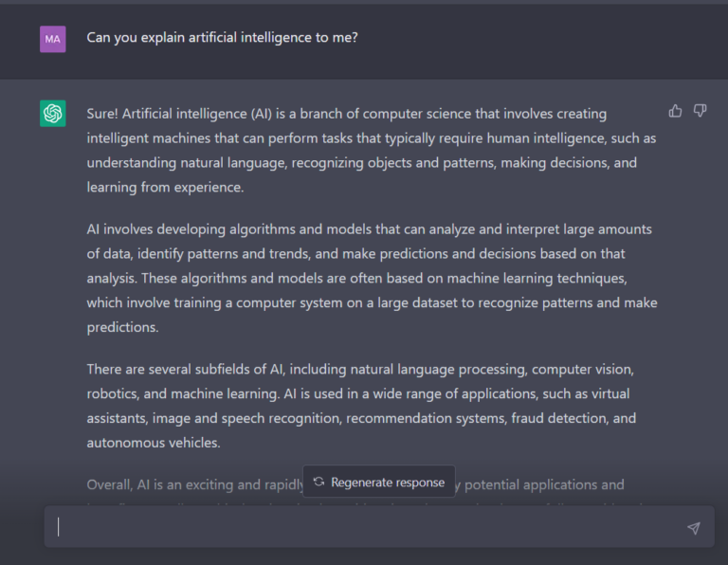Click the purple MA user avatar

pyautogui.click(x=53, y=39)
